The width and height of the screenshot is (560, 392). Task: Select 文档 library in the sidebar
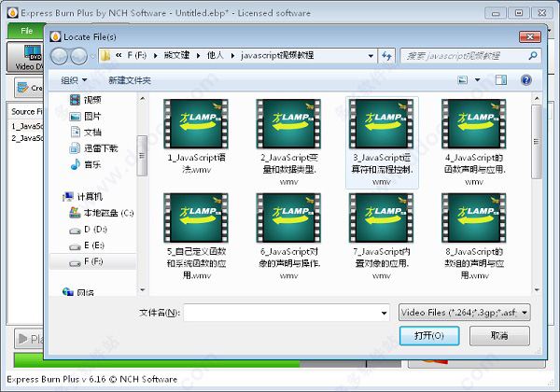pos(86,133)
